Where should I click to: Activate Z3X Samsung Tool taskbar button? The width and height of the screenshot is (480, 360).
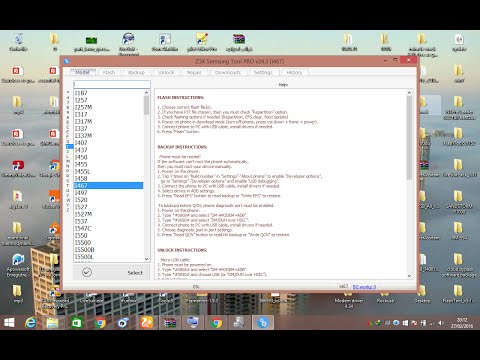tap(263, 323)
